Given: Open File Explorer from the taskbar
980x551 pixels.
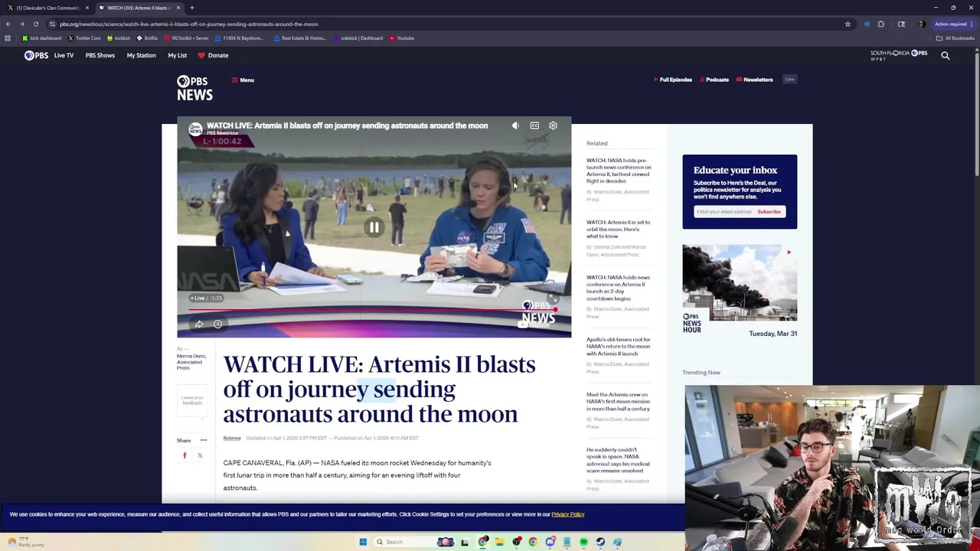Looking at the screenshot, I should [499, 542].
